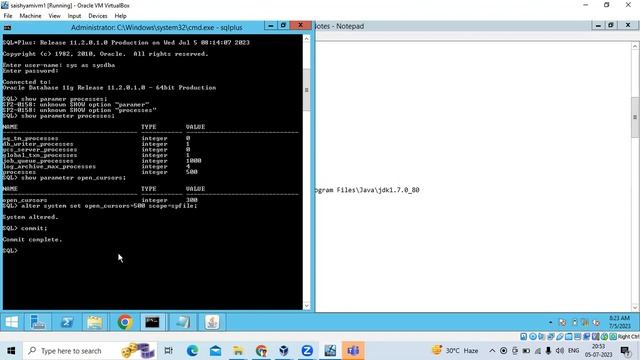This screenshot has width=640, height=360.
Task: Open Mail app on host taskbar
Action: tap(216, 351)
